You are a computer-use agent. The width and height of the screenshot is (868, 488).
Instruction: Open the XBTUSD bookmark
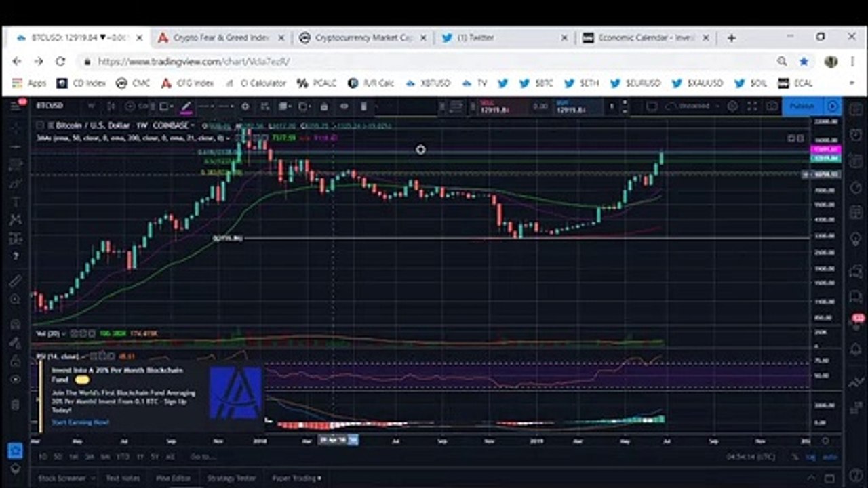(427, 83)
